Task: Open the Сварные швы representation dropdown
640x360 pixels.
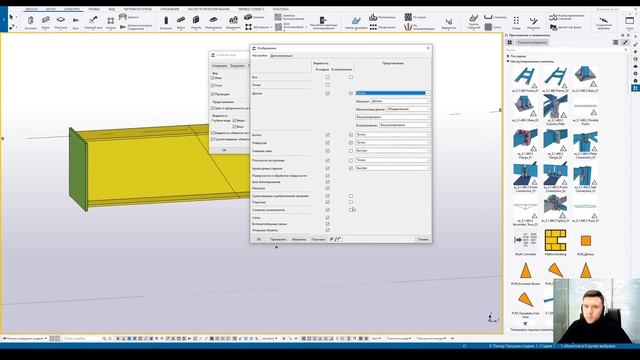Action: point(392,151)
